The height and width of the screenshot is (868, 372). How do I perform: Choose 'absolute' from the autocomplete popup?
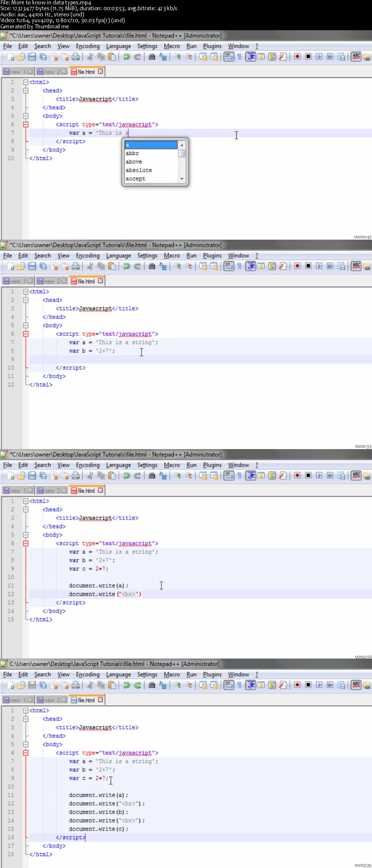[x=151, y=170]
